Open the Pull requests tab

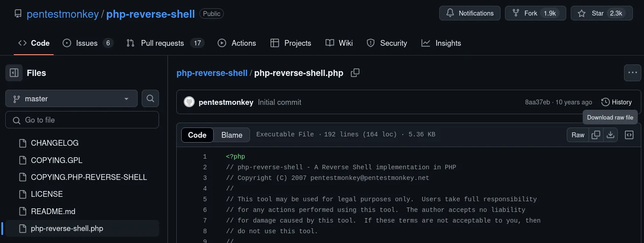coord(165,43)
